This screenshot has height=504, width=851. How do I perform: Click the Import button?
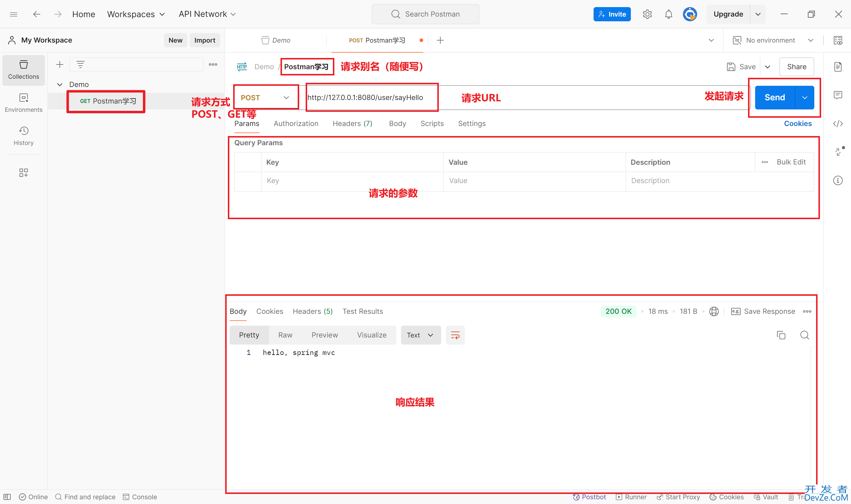pyautogui.click(x=204, y=41)
